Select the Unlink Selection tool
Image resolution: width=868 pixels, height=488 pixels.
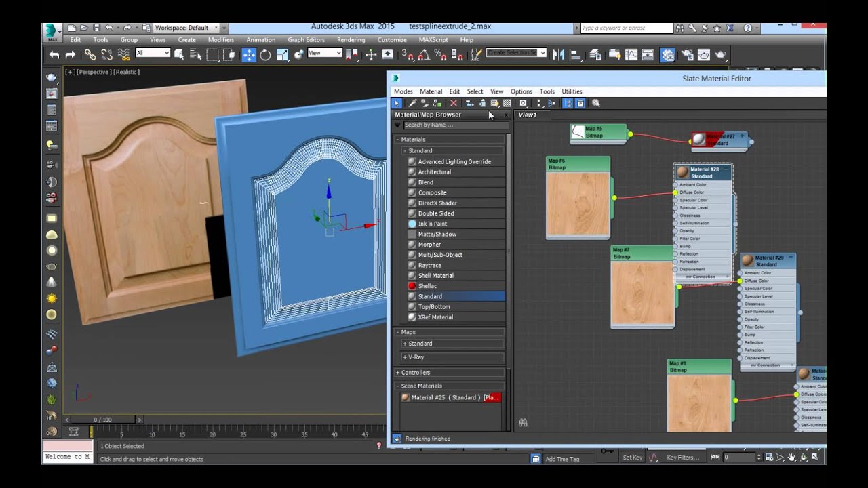pyautogui.click(x=107, y=55)
